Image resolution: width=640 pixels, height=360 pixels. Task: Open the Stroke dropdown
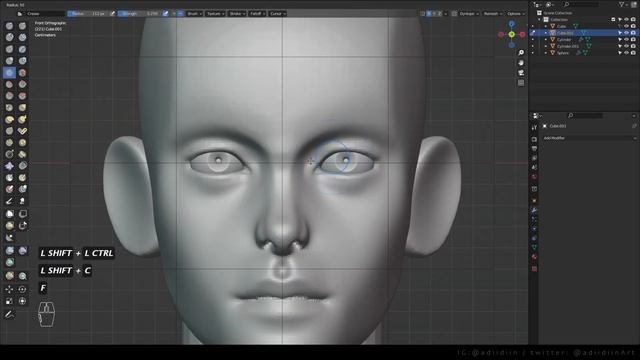pos(237,13)
